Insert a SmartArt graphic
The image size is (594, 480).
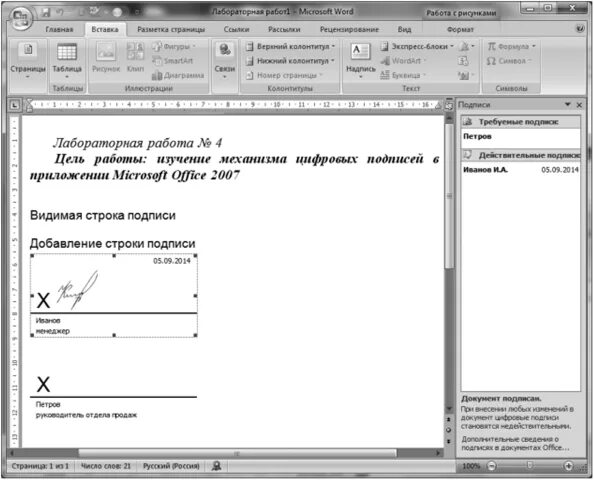click(x=173, y=61)
